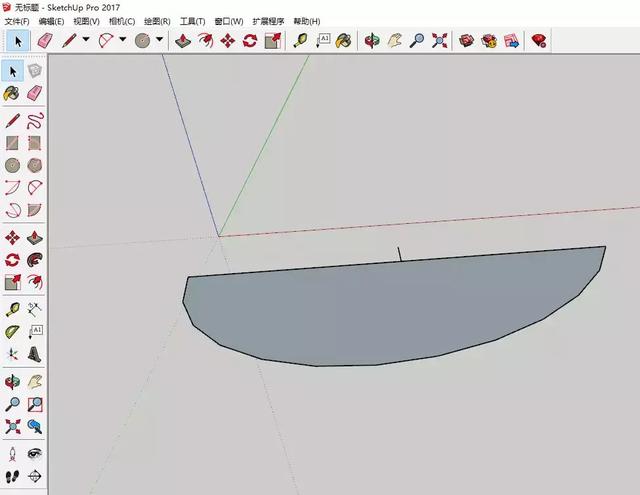Select the Rectangle tool
The height and width of the screenshot is (495, 640).
[x=12, y=143]
